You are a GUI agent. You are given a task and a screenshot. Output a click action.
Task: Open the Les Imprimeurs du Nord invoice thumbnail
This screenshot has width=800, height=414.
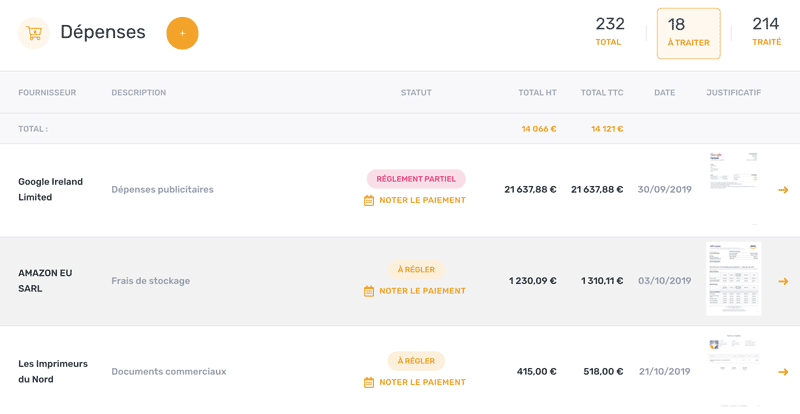pyautogui.click(x=733, y=372)
